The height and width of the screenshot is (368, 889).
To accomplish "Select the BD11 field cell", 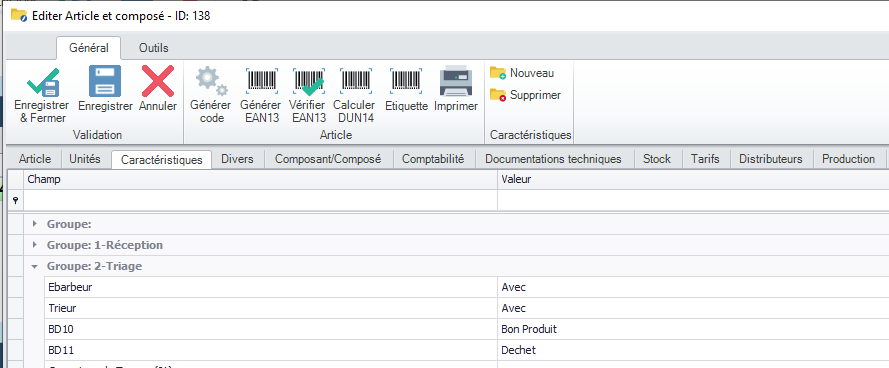I will tap(270, 350).
